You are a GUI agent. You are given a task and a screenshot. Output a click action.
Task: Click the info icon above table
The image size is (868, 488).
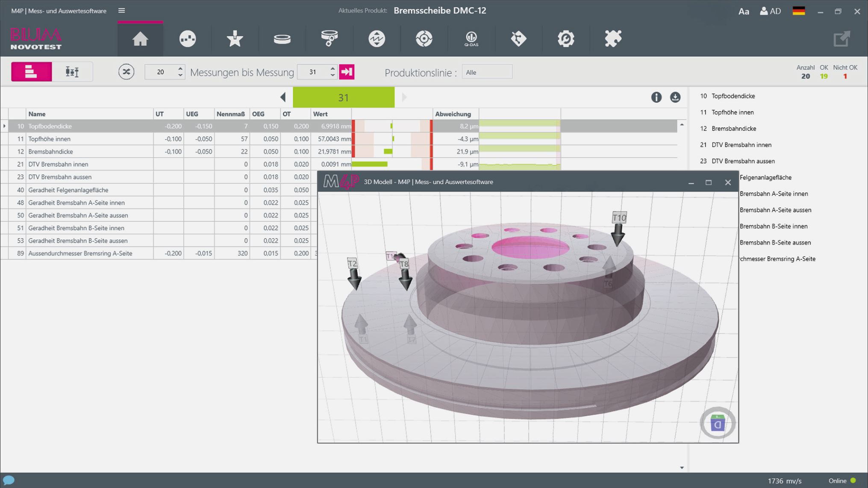[656, 97]
